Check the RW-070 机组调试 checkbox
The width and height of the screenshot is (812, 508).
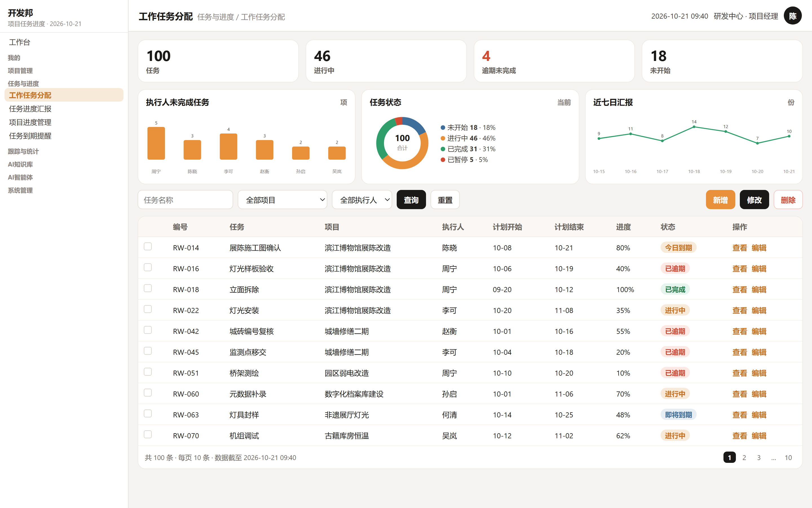tap(148, 434)
